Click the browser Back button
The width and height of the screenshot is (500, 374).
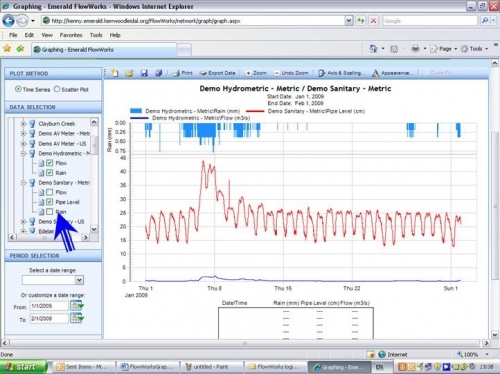click(8, 21)
